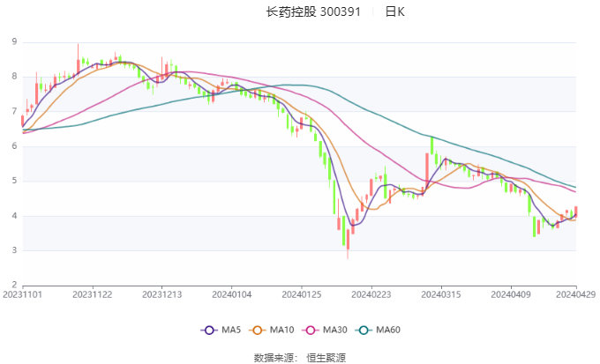
Task: Hide the MA30 line via its label
Action: (334, 330)
